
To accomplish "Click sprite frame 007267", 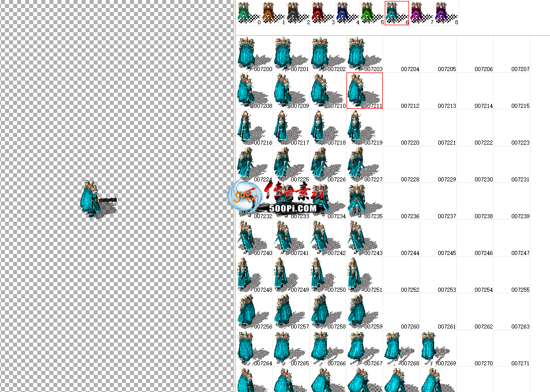I will (x=365, y=349).
